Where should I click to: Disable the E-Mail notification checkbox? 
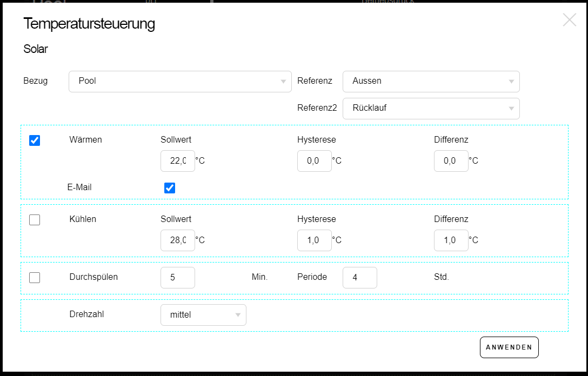pyautogui.click(x=170, y=188)
